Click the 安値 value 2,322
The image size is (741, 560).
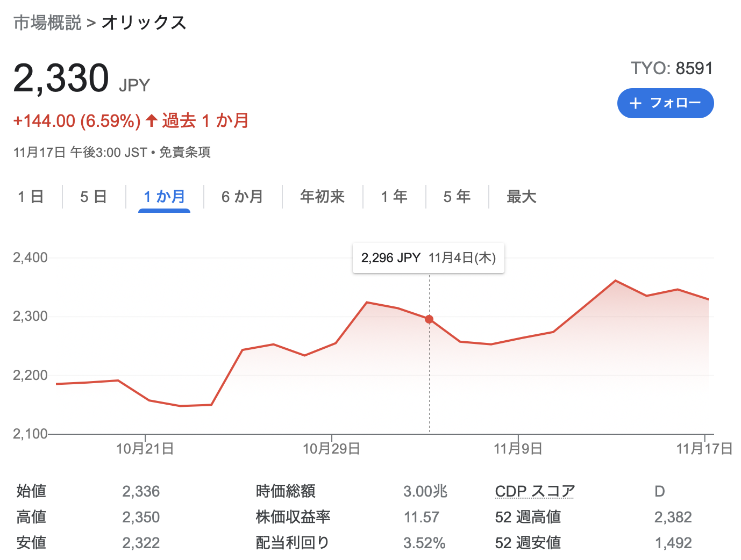click(x=141, y=543)
